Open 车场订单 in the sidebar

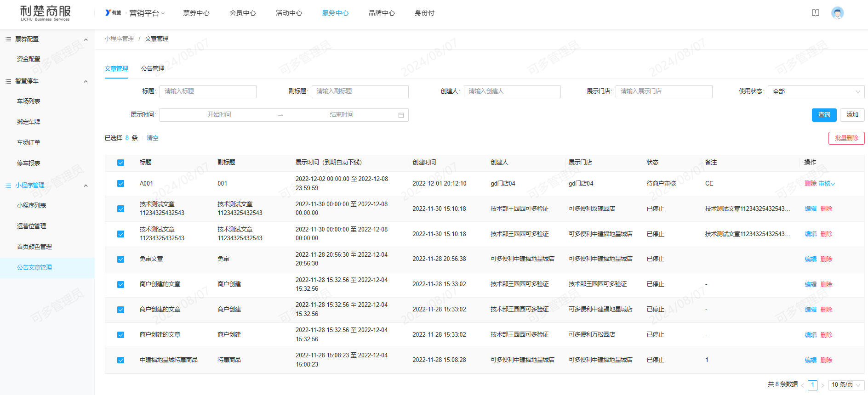coord(29,142)
